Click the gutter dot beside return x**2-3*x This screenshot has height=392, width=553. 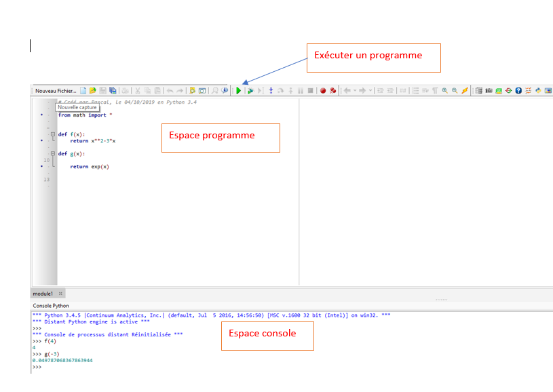(x=41, y=140)
